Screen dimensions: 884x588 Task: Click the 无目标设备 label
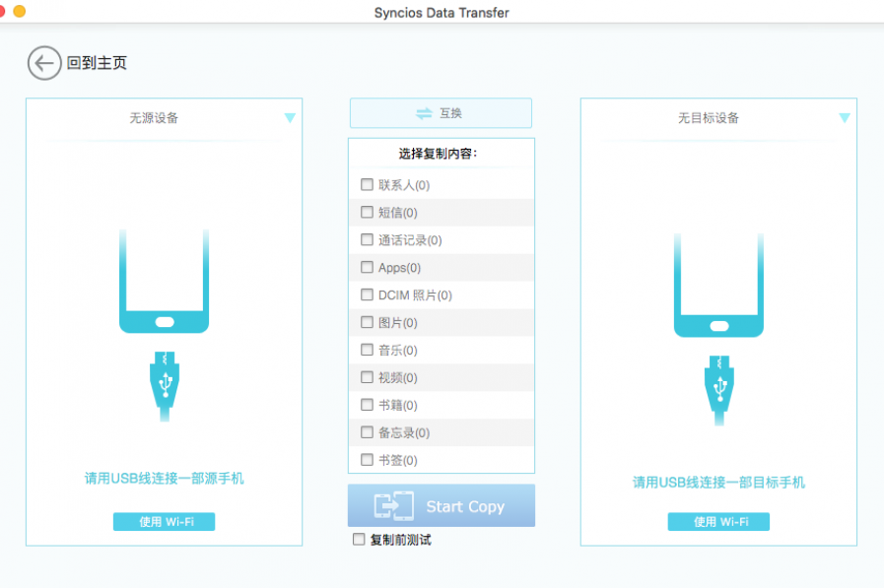pyautogui.click(x=709, y=118)
